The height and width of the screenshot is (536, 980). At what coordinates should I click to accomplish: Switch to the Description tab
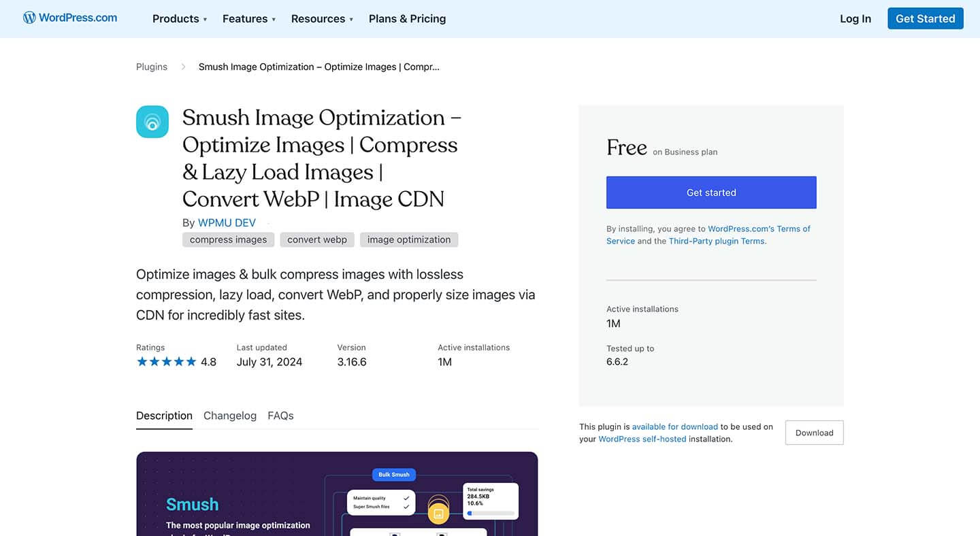pyautogui.click(x=164, y=416)
